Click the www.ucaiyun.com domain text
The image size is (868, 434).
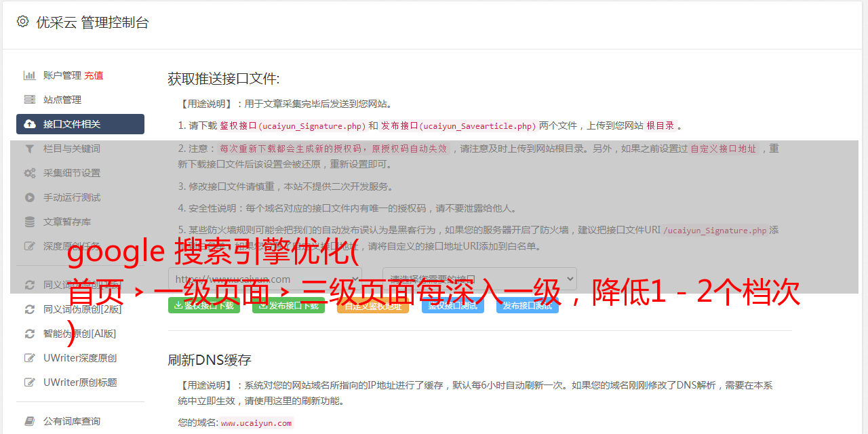pos(256,423)
